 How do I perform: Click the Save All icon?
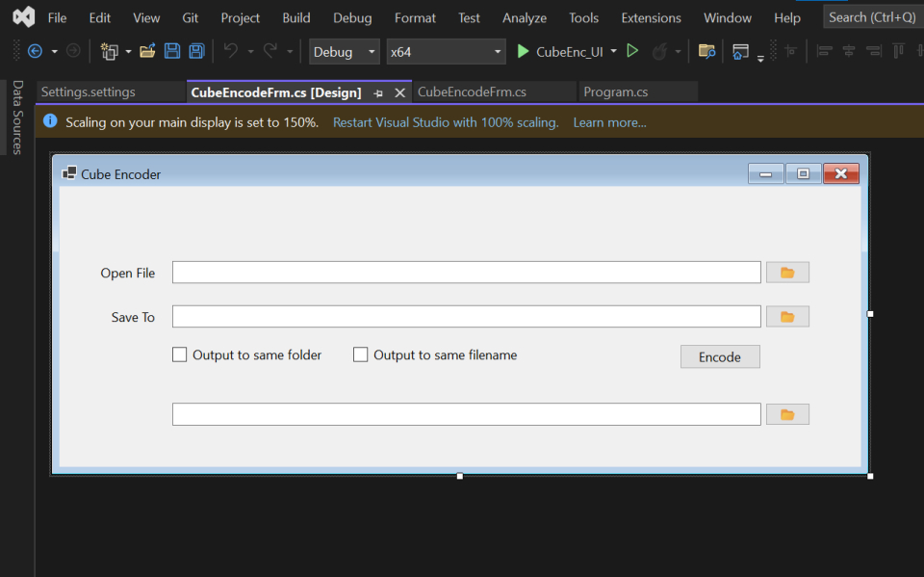coord(196,51)
